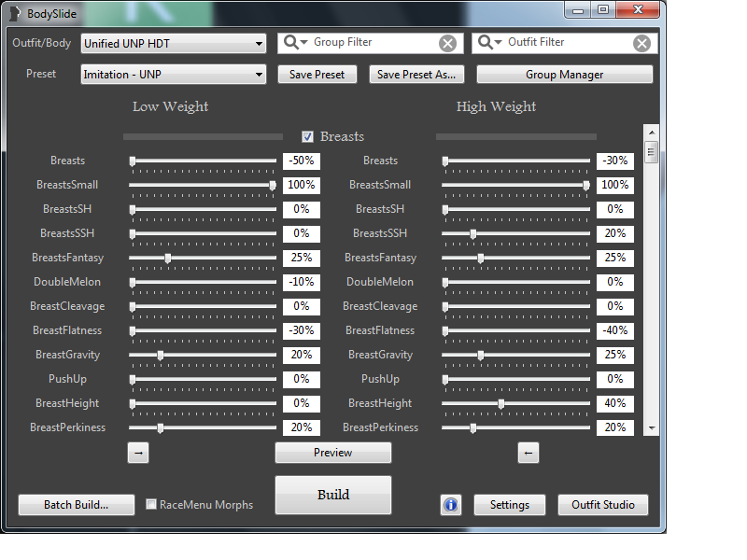The height and width of the screenshot is (560, 747).
Task: Click the BodySlide app icon in title bar
Action: point(15,14)
